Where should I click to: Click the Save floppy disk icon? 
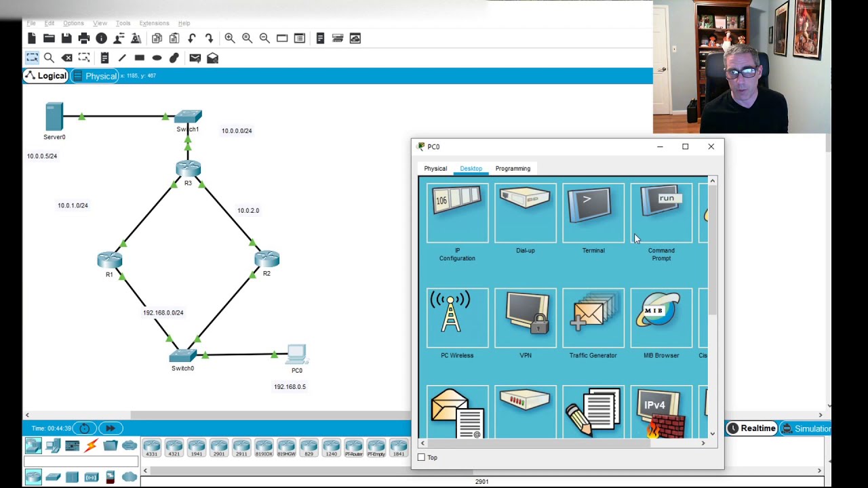66,39
